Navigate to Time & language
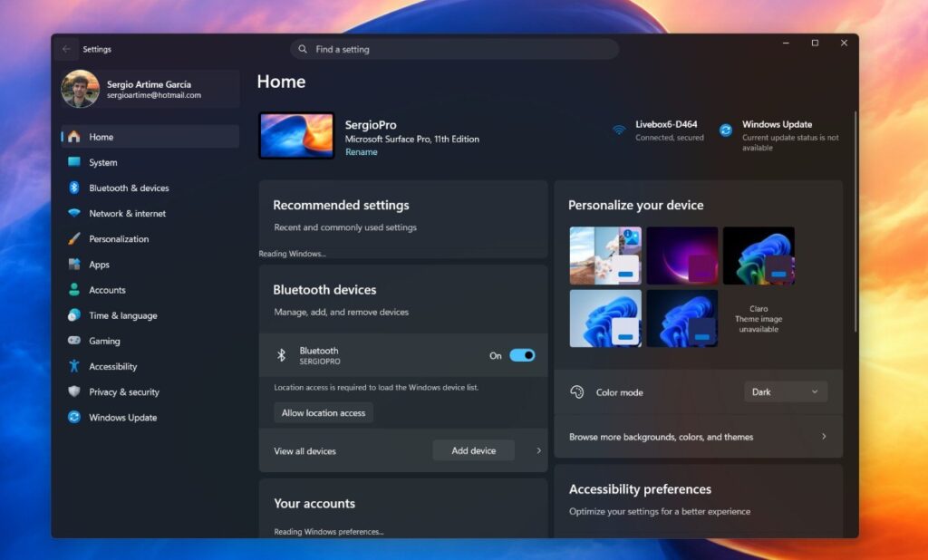Screen dimensions: 928x560 [x=150, y=315]
